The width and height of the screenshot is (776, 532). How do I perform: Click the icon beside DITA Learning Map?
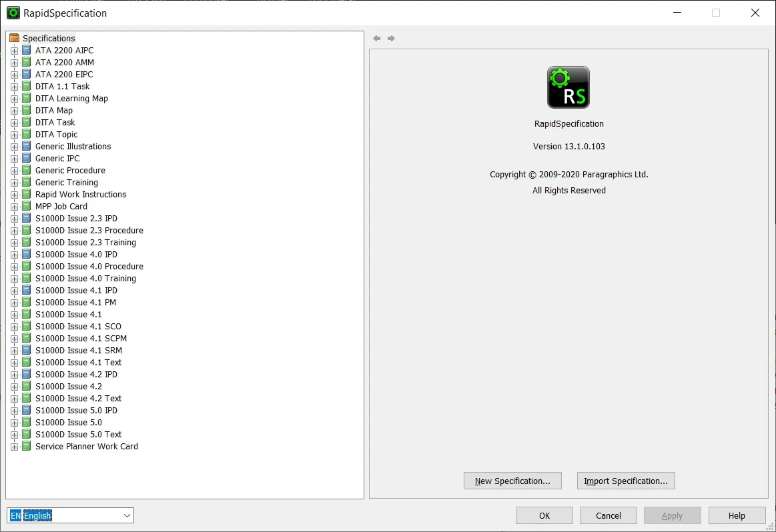pyautogui.click(x=27, y=98)
